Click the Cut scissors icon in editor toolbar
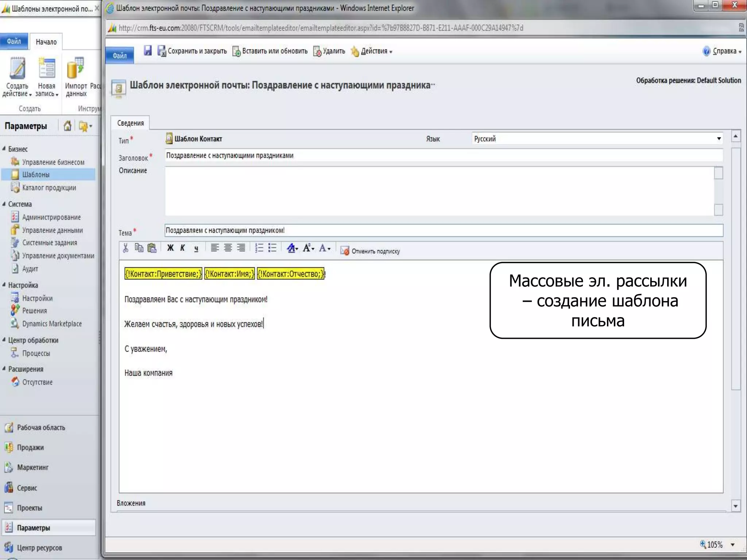 point(125,248)
